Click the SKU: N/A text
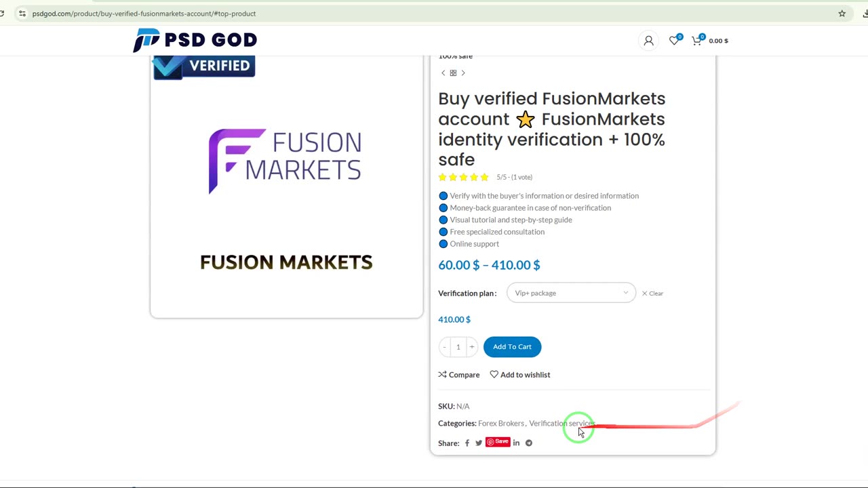 point(454,407)
